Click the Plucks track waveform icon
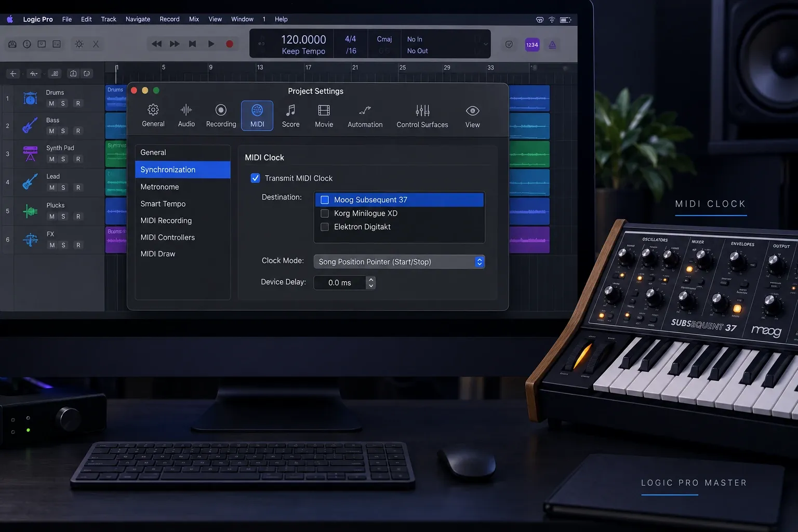The height and width of the screenshot is (532, 798). 30,211
